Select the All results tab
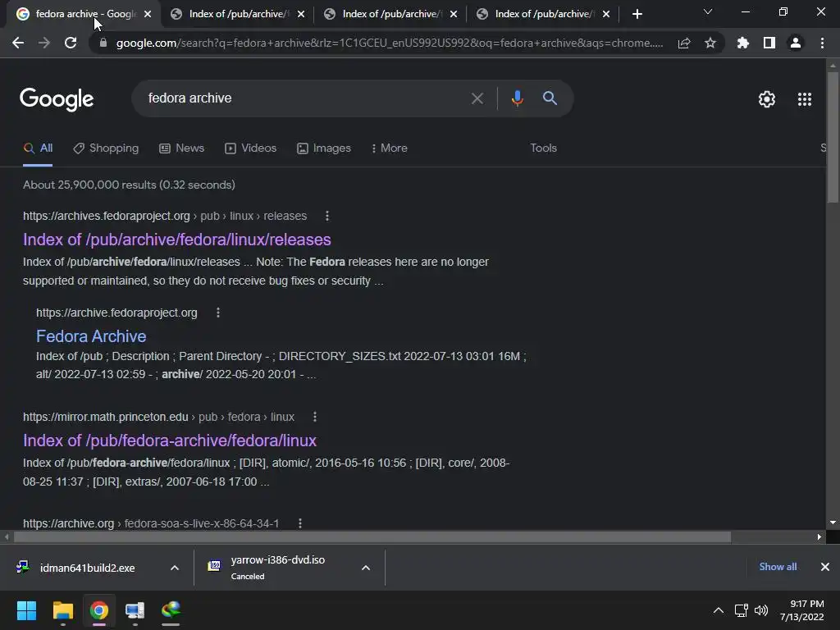This screenshot has width=840, height=630. click(38, 148)
